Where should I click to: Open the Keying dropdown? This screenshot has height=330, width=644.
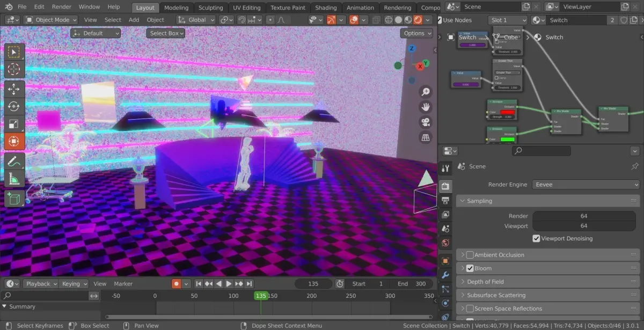click(74, 284)
